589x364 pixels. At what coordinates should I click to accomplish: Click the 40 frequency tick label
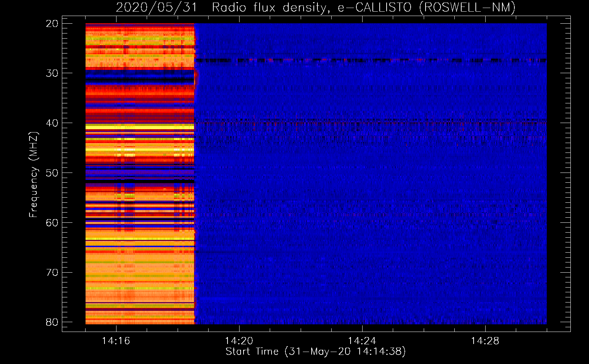coord(52,123)
